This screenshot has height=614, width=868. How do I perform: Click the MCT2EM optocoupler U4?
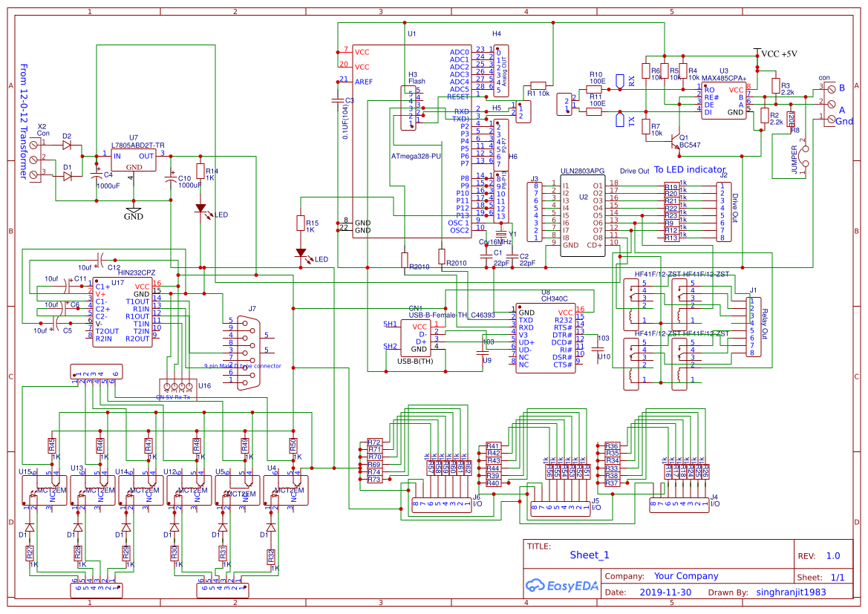[x=287, y=489]
